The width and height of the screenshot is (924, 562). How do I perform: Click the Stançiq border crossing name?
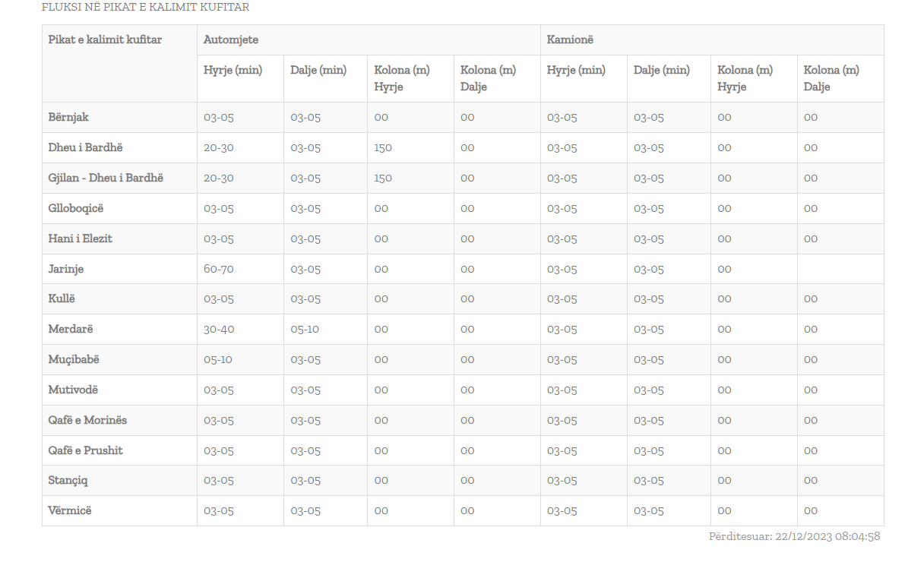click(x=68, y=480)
